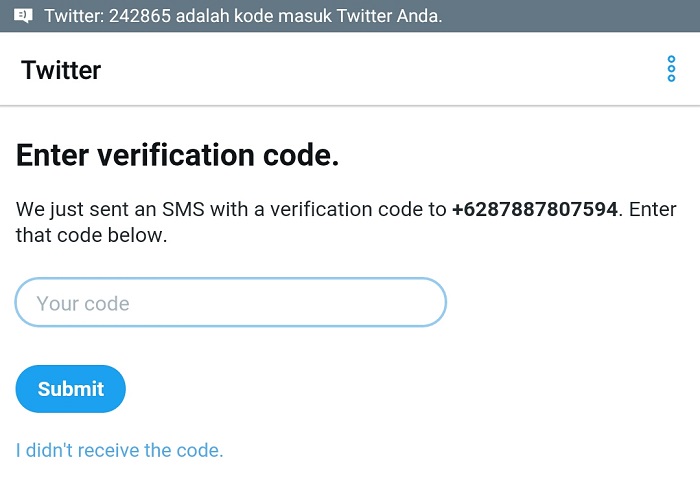
Task: Click "I didn't receive the code." link
Action: tap(119, 450)
